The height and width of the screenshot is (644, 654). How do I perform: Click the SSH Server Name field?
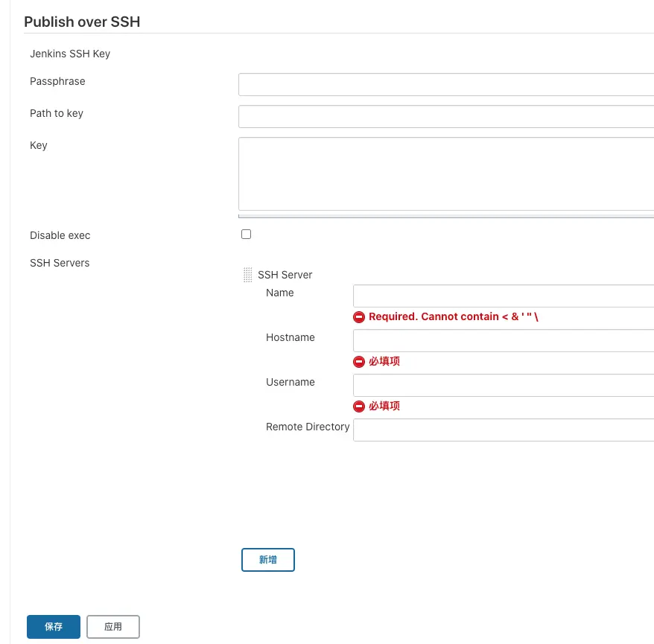coord(504,296)
